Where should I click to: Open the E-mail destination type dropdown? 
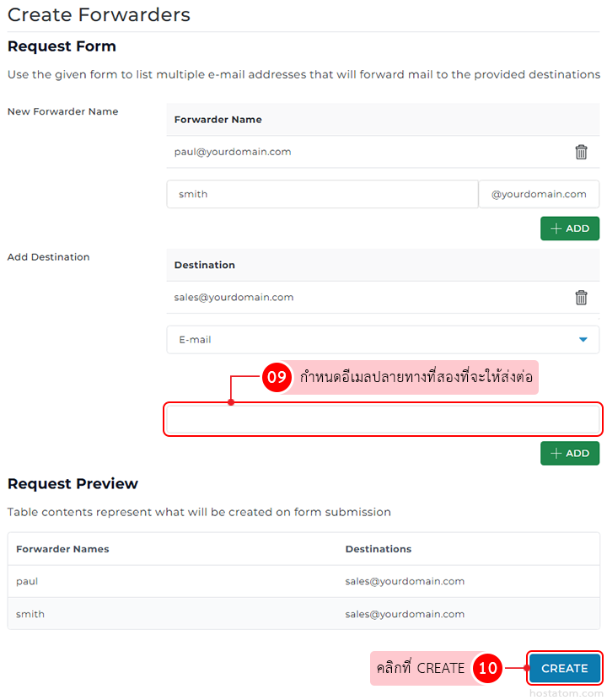click(x=383, y=340)
